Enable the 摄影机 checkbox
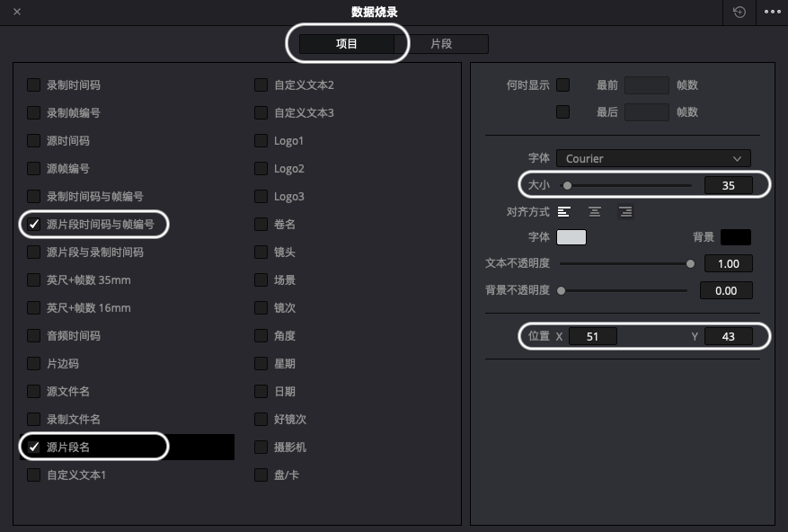Viewport: 788px width, 532px height. (261, 447)
